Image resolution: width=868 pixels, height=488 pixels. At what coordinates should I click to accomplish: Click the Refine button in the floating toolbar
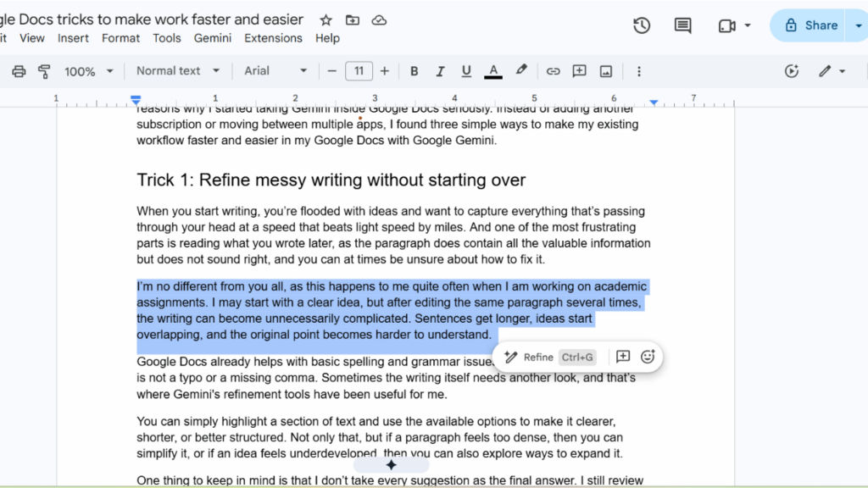[549, 358]
